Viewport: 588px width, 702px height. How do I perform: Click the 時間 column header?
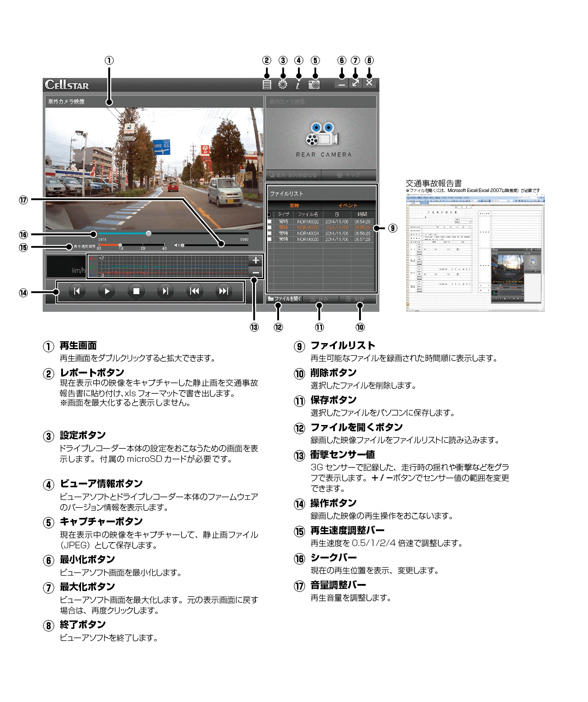pos(362,214)
